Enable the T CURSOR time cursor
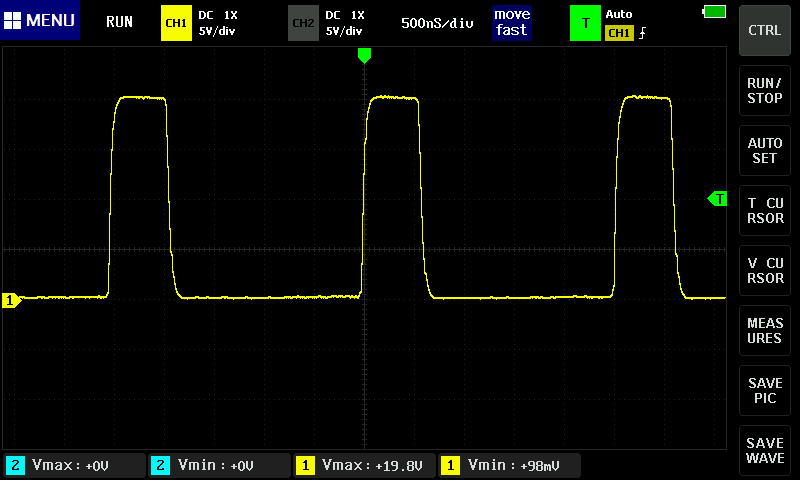The height and width of the screenshot is (480, 800). pos(765,210)
